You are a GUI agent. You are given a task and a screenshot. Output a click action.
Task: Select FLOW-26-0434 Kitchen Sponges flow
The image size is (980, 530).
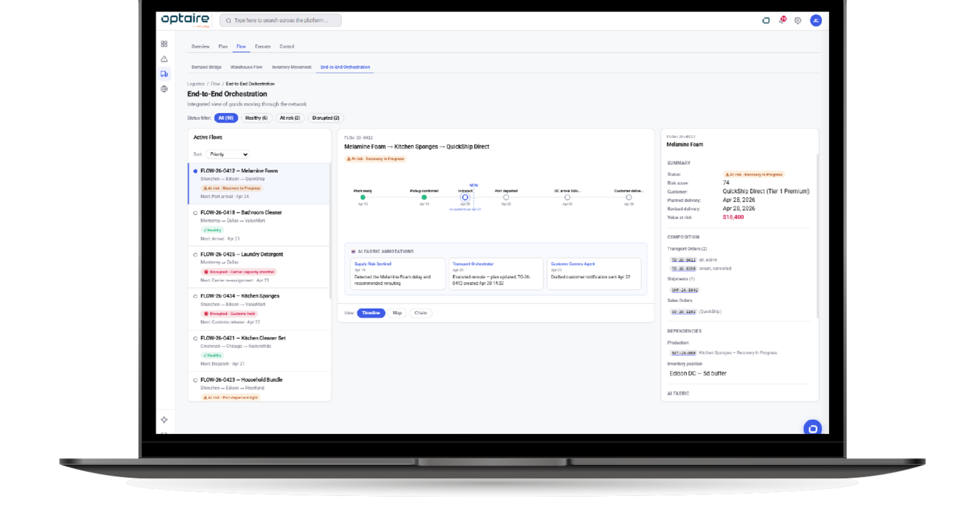pos(259,309)
